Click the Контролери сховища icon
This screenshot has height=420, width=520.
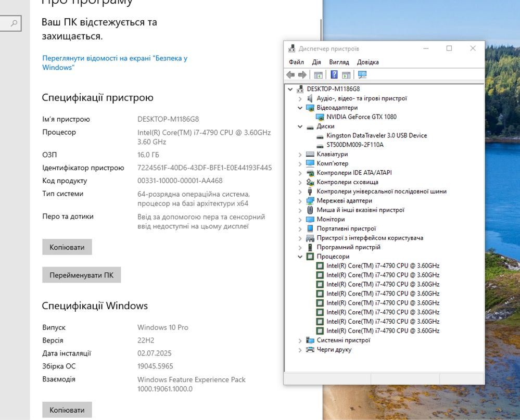coord(310,182)
